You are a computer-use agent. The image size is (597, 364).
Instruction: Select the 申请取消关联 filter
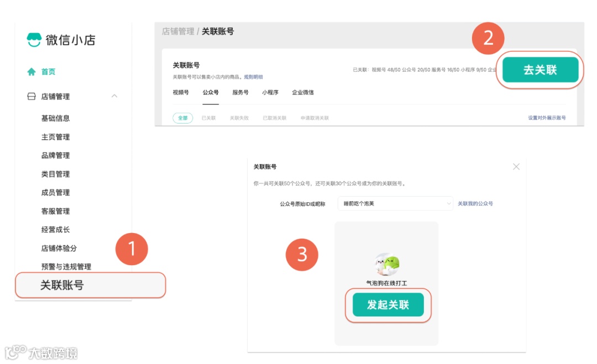pyautogui.click(x=315, y=118)
